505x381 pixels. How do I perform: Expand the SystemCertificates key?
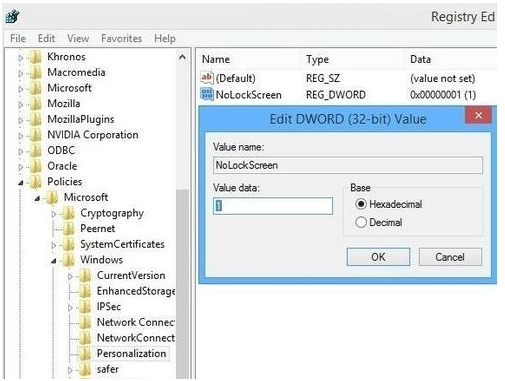54,245
